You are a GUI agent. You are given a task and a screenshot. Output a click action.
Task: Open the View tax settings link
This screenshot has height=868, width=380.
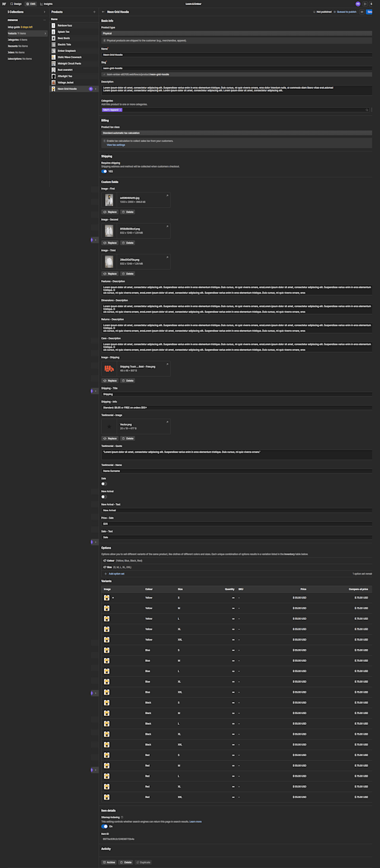pyautogui.click(x=116, y=145)
